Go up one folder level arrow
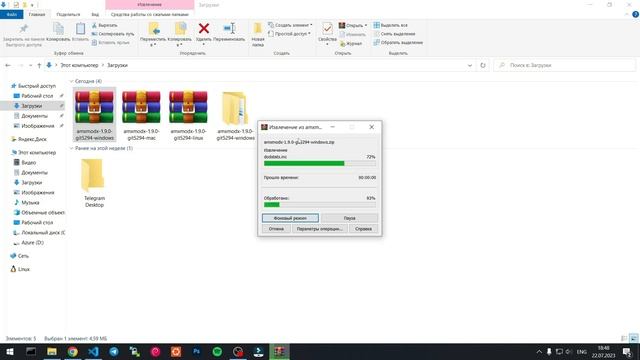This screenshot has width=640, height=360. pyautogui.click(x=39, y=65)
